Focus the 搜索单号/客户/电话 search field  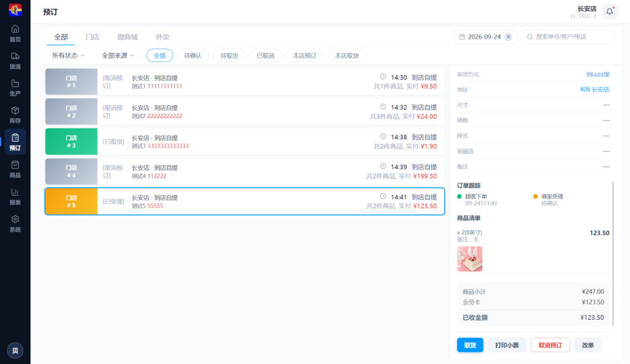[x=567, y=37]
